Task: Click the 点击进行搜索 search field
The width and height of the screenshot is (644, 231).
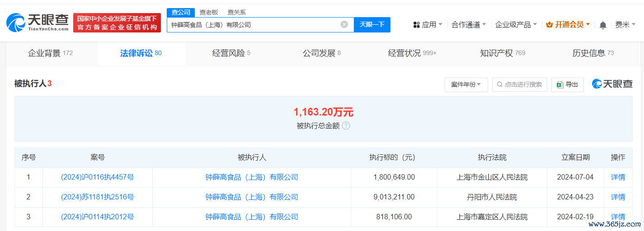Action: click(520, 84)
